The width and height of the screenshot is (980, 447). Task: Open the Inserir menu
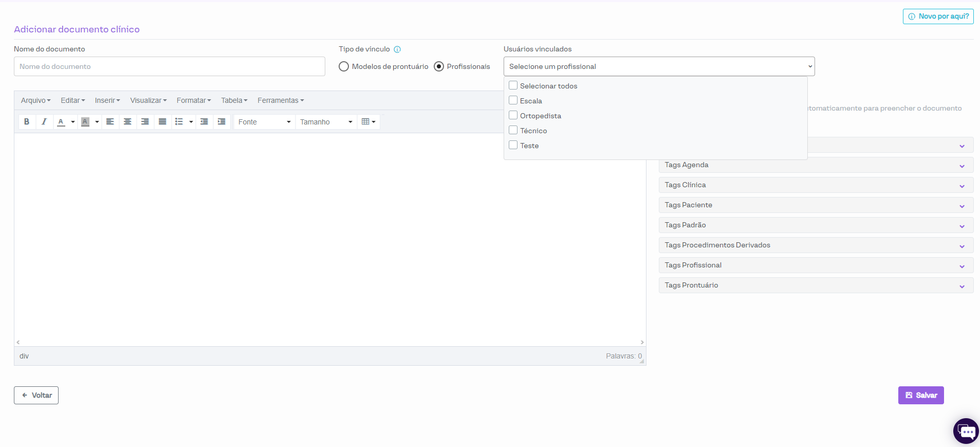tap(107, 100)
